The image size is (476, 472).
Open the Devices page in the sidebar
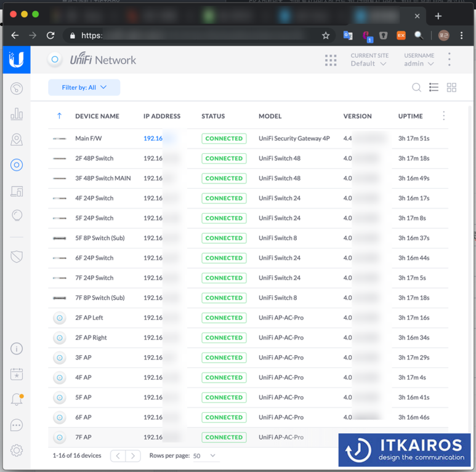tap(17, 165)
